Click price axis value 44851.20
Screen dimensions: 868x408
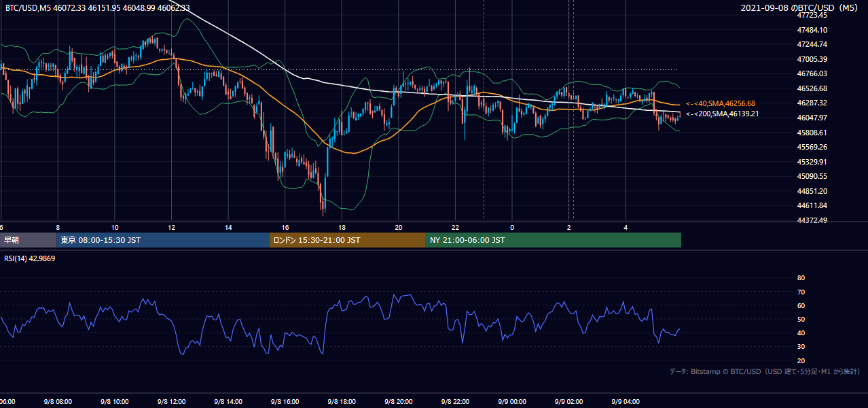point(812,191)
